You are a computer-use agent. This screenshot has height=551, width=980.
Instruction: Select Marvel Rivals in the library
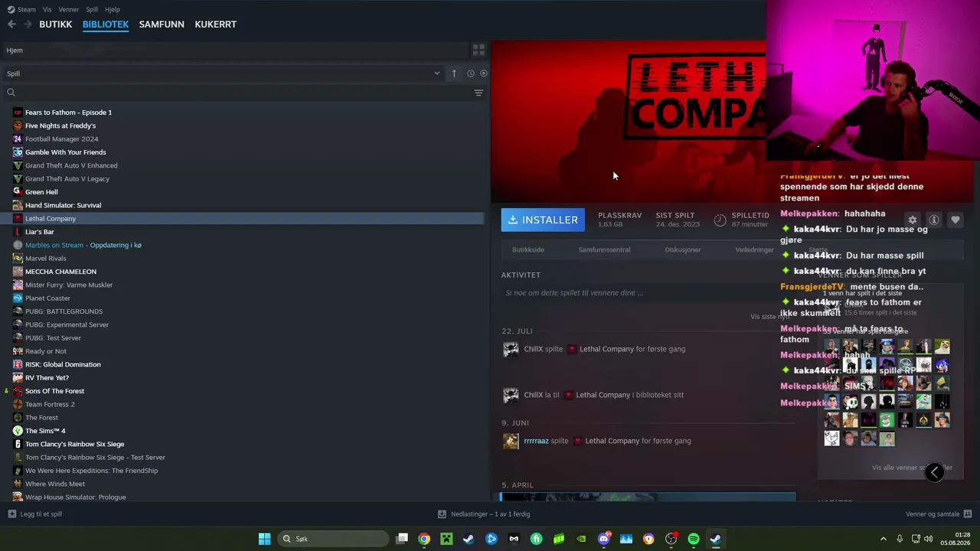coord(46,259)
